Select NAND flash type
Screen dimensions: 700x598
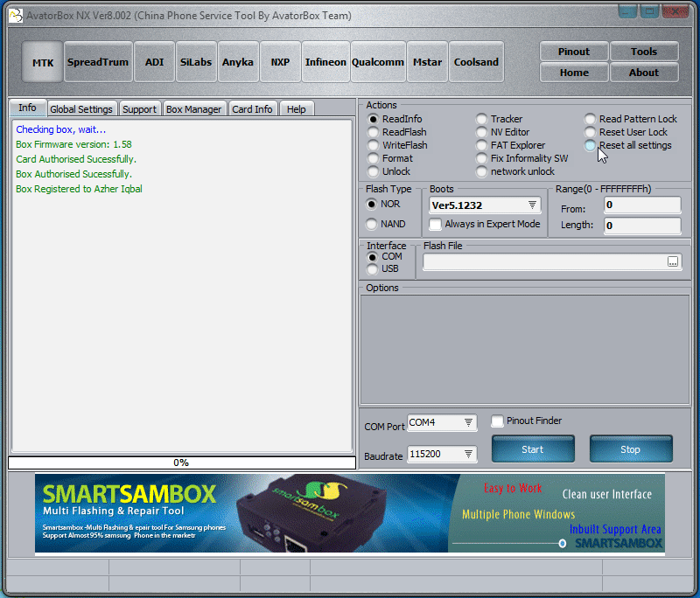pos(386,224)
